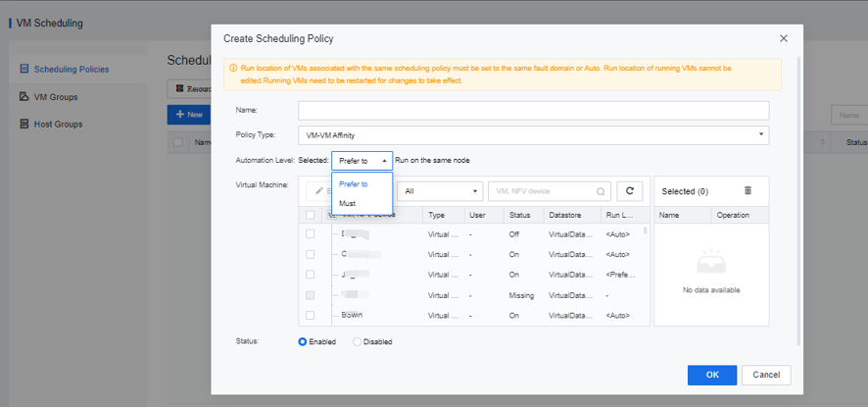Click the Host Groups sidebar icon
This screenshot has height=408, width=868.
coord(24,125)
